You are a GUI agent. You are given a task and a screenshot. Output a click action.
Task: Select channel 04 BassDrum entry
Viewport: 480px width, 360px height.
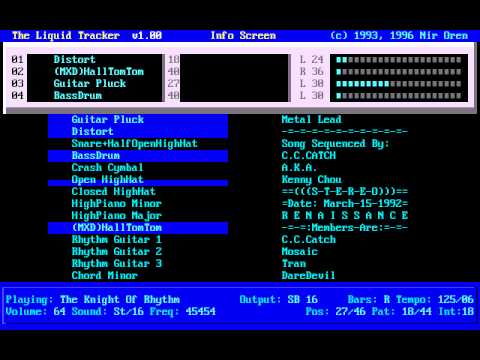coord(78,95)
